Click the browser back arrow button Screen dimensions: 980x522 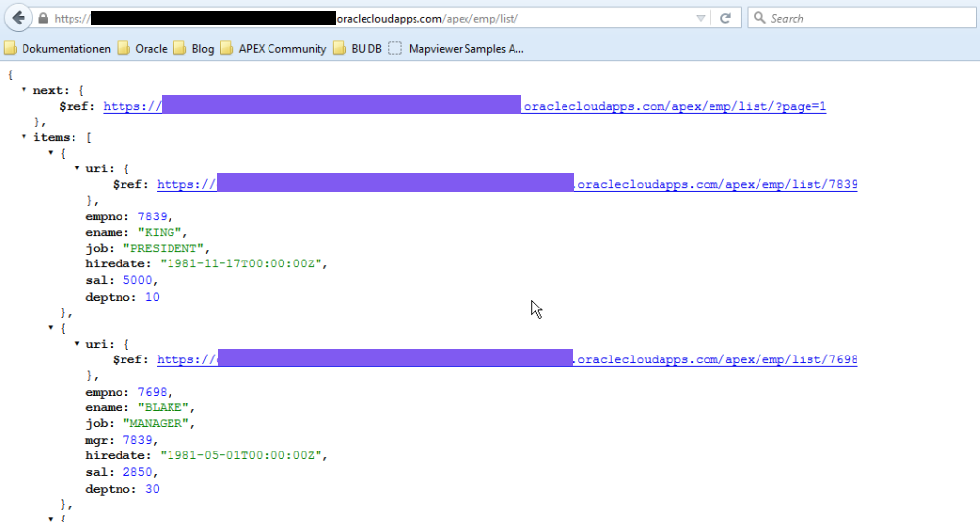coord(18,18)
